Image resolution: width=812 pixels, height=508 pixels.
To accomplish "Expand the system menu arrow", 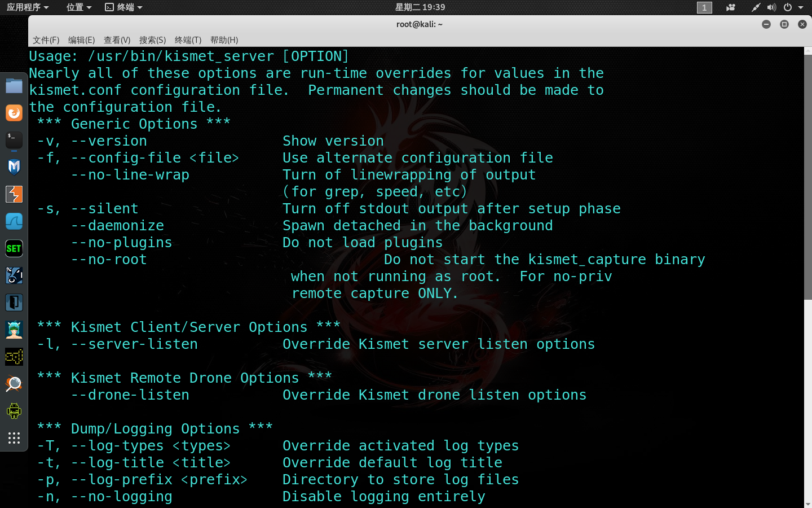I will click(801, 7).
